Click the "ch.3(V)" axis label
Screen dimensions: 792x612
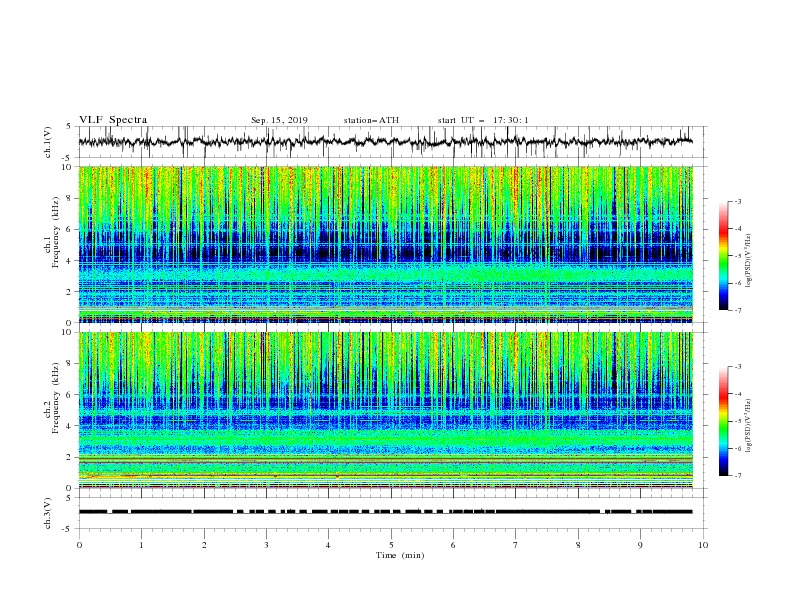48,513
